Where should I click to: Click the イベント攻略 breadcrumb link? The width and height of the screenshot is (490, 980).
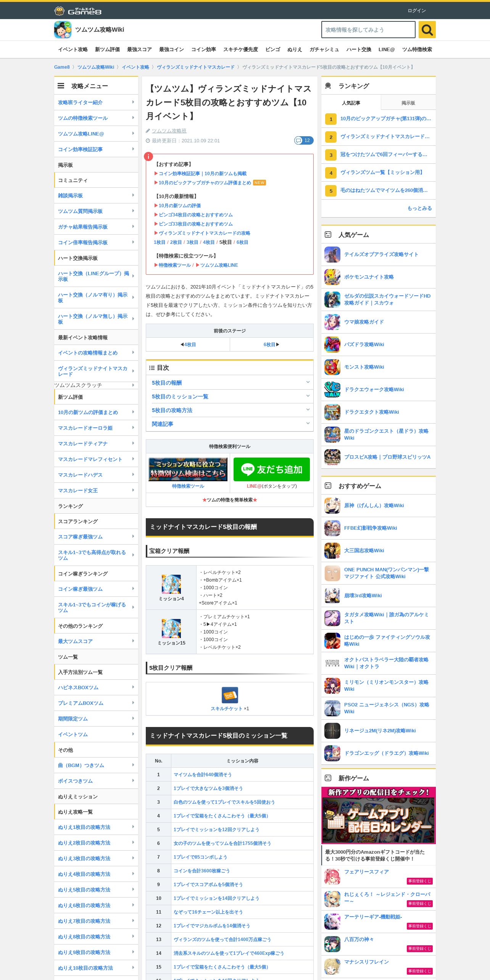coord(135,67)
